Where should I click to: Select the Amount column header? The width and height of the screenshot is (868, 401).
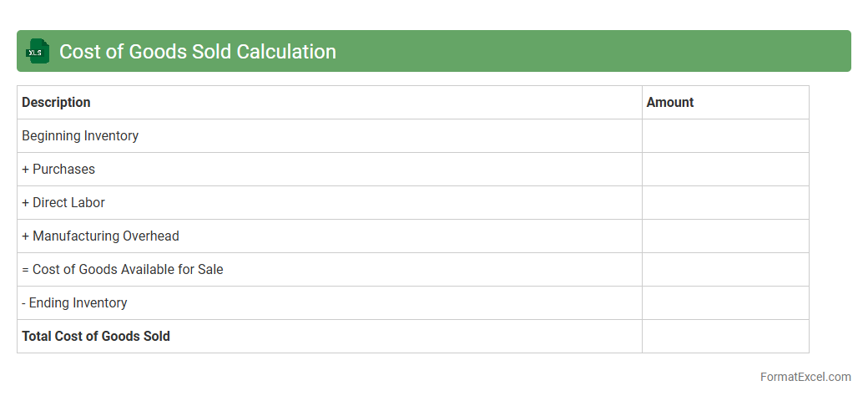[670, 102]
